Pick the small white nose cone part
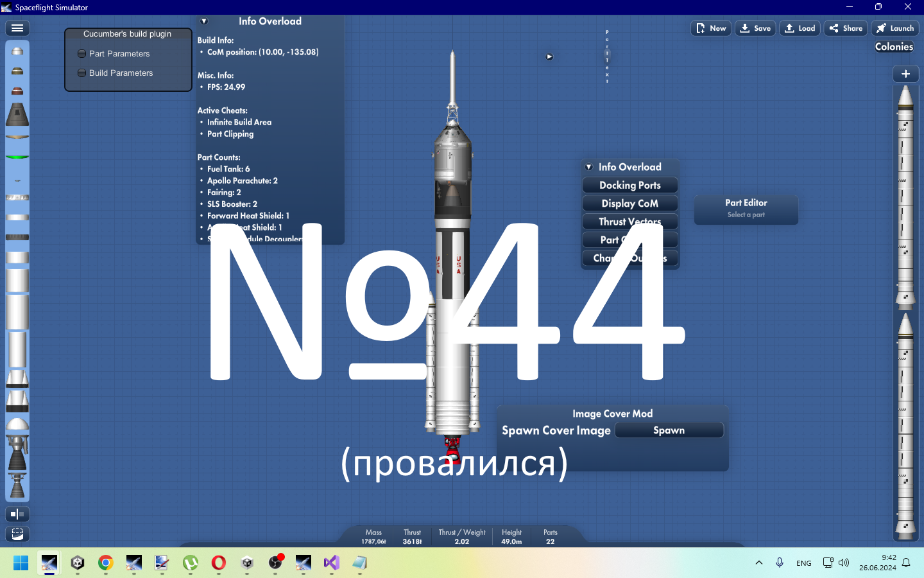Viewport: 924px width, 578px height. [17, 51]
